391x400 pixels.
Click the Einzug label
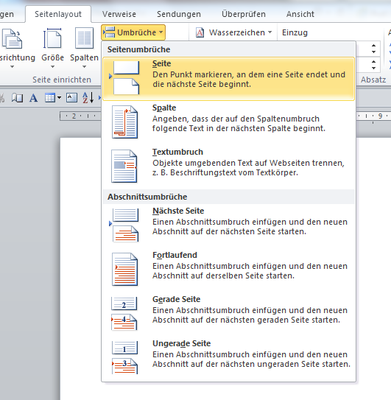(x=295, y=33)
